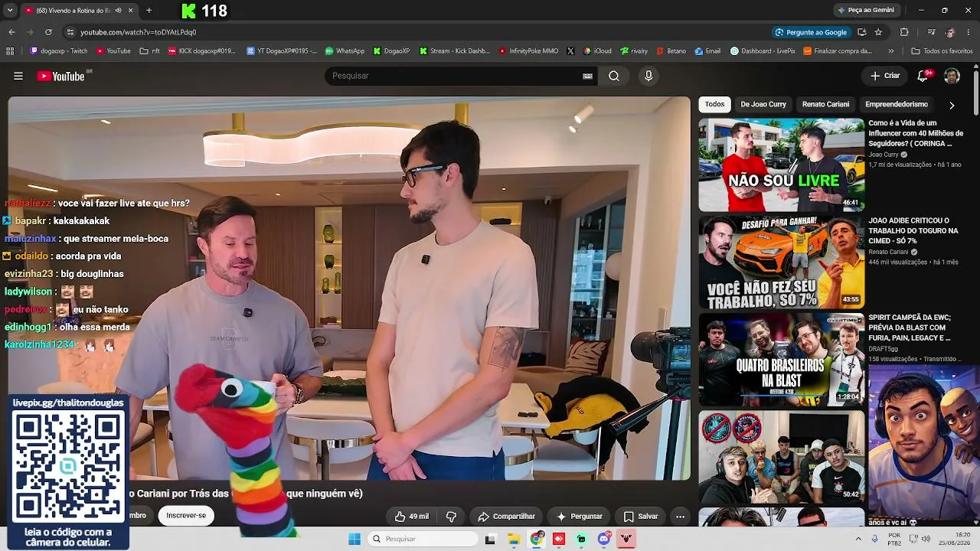Open Discord from the taskbar
Screen dimensions: 980x551
pyautogui.click(x=604, y=539)
